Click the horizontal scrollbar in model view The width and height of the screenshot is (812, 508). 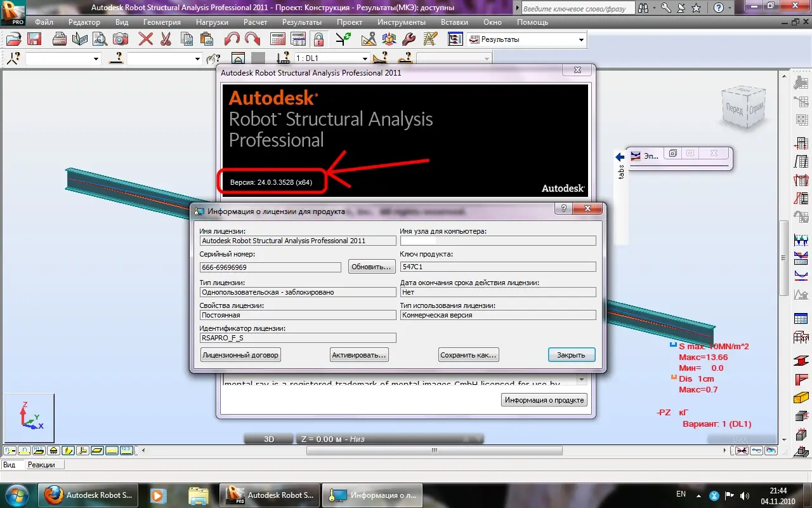tap(434, 451)
